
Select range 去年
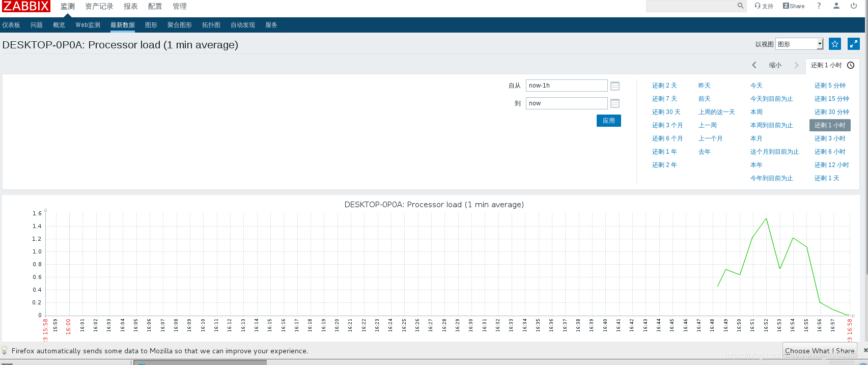705,152
